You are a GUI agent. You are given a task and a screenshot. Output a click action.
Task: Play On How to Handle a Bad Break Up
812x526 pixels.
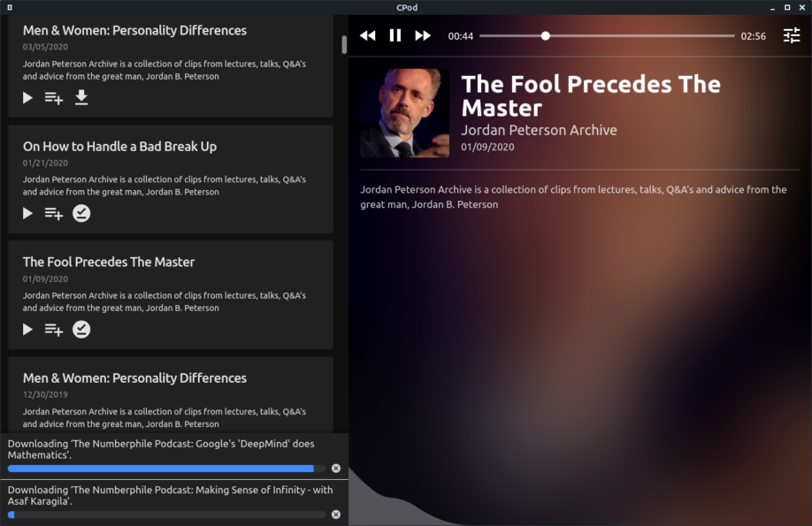click(27, 213)
